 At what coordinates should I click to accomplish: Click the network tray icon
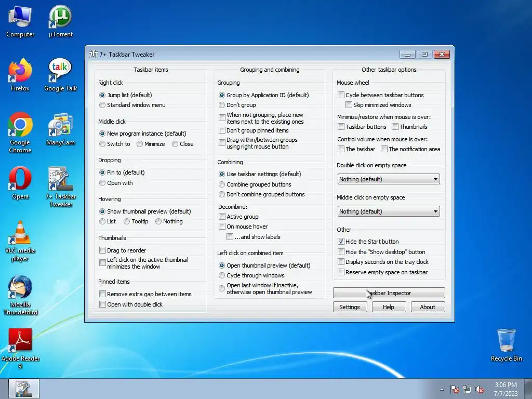tap(467, 390)
